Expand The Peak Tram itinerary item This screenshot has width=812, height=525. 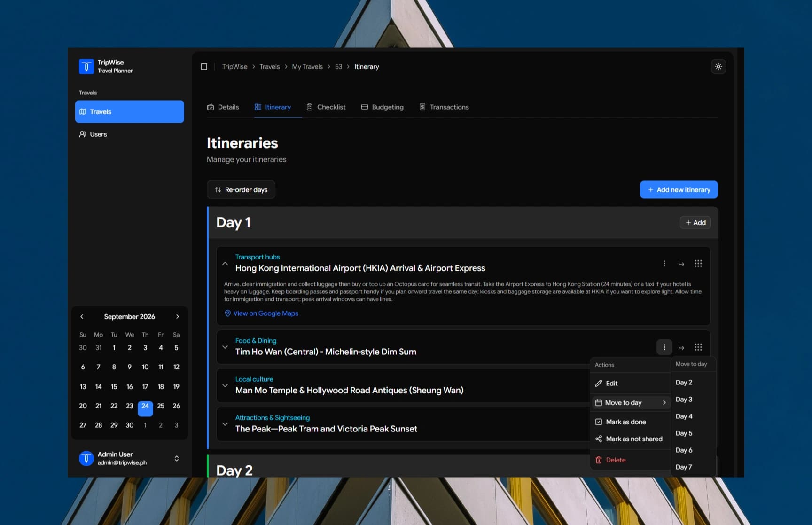click(x=225, y=424)
